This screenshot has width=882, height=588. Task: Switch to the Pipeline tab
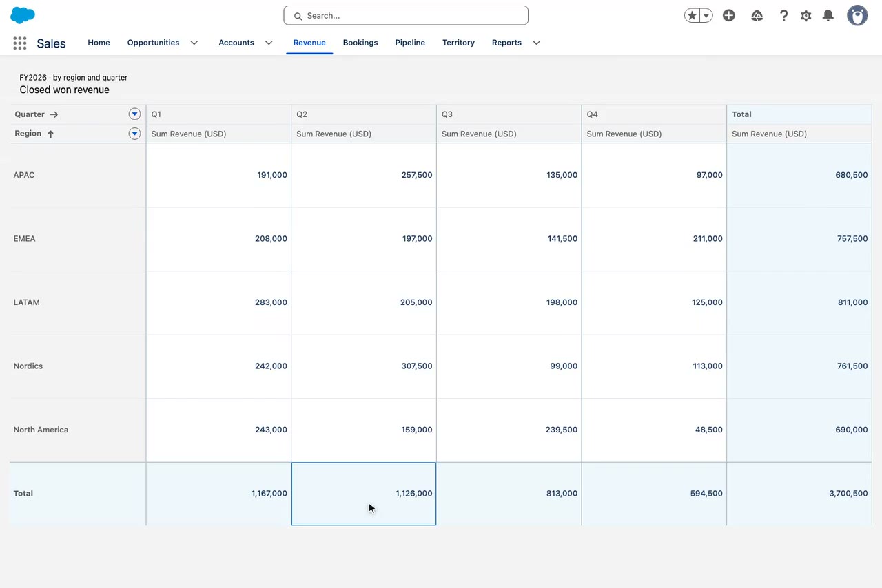click(410, 43)
